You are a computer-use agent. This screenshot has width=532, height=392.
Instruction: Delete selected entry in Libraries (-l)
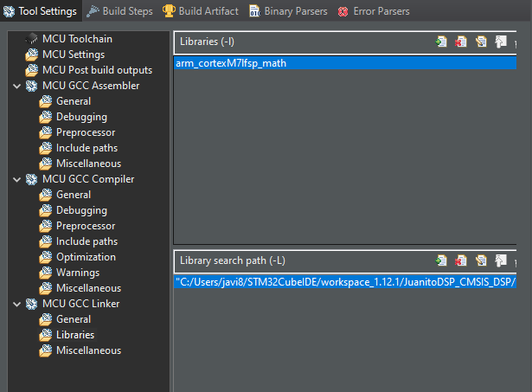(x=461, y=42)
